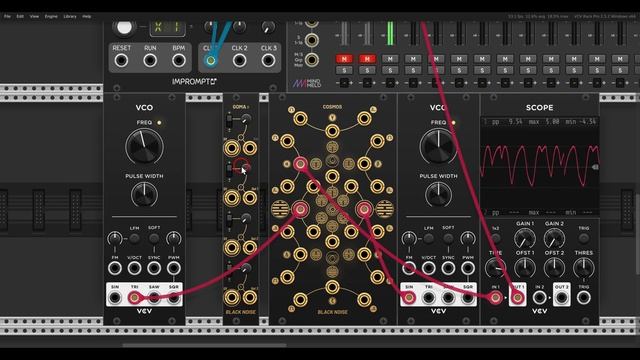Click the right VCO's FREQ knob

[438, 147]
